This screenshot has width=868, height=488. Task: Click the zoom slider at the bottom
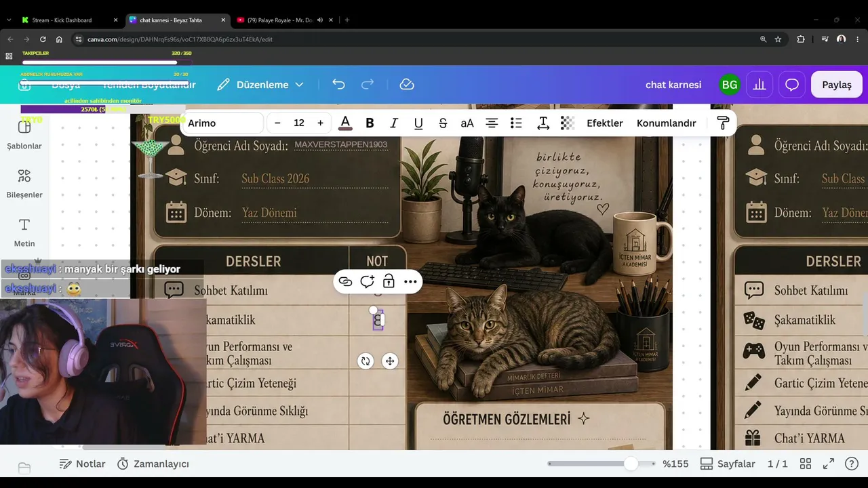601,464
